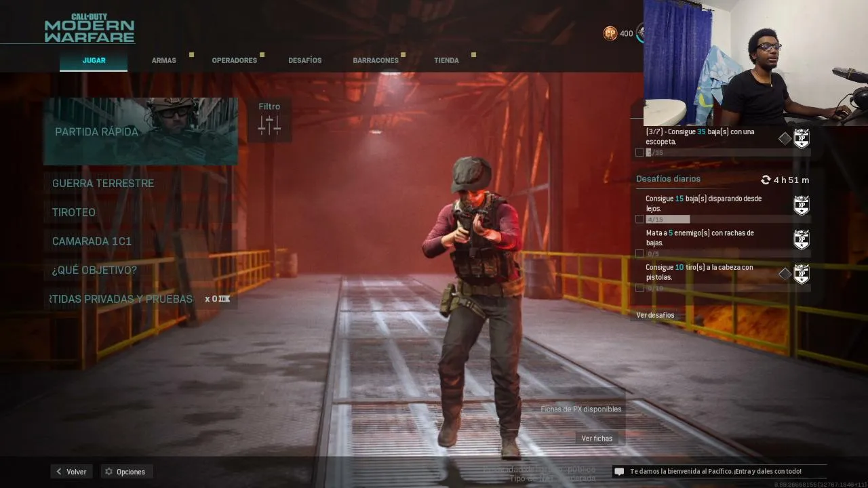Tick the checkbox for killstreak enemies challenge

click(639, 253)
